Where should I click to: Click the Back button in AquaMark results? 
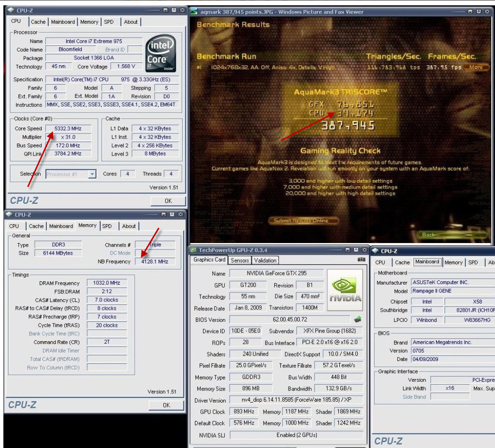coord(451,234)
